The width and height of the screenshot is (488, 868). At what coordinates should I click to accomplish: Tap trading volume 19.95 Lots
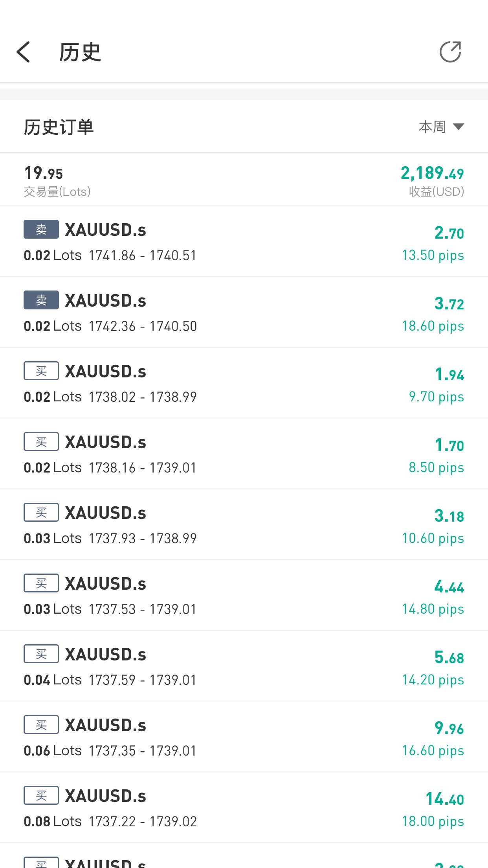[57, 181]
